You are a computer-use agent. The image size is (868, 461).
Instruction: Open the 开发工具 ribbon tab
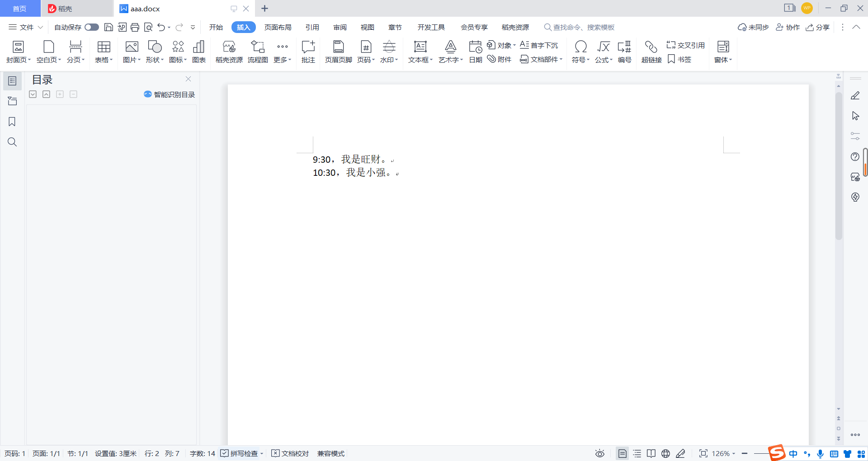pos(431,27)
